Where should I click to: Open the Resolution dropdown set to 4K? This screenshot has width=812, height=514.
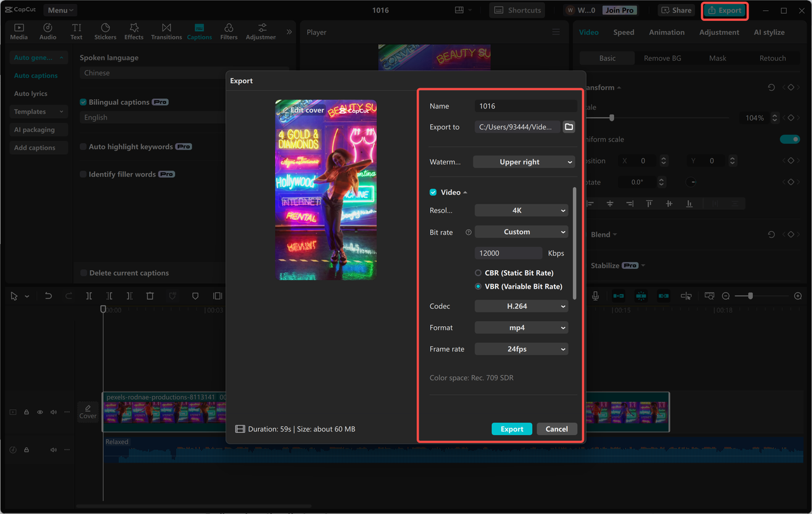521,210
